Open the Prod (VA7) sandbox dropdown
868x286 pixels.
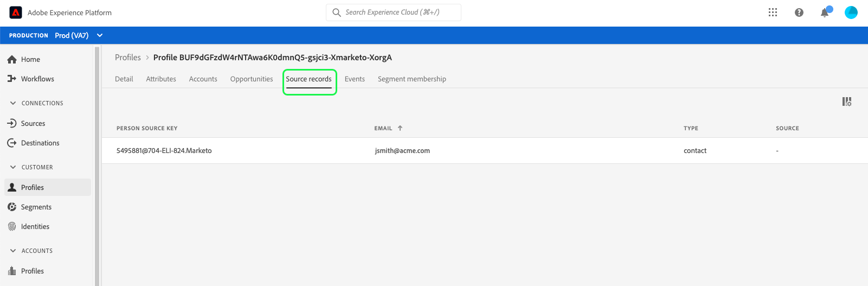tap(79, 35)
